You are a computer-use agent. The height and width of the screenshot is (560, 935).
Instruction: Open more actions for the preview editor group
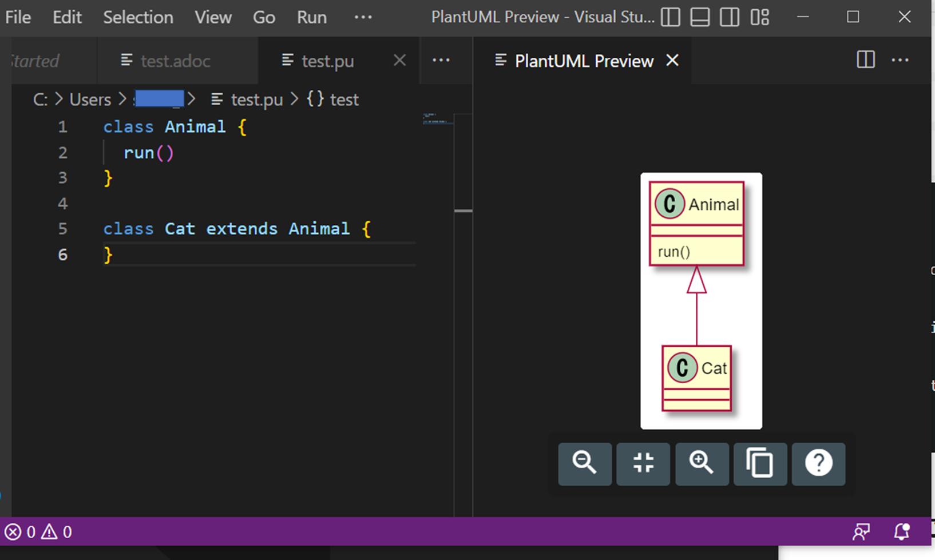(900, 59)
